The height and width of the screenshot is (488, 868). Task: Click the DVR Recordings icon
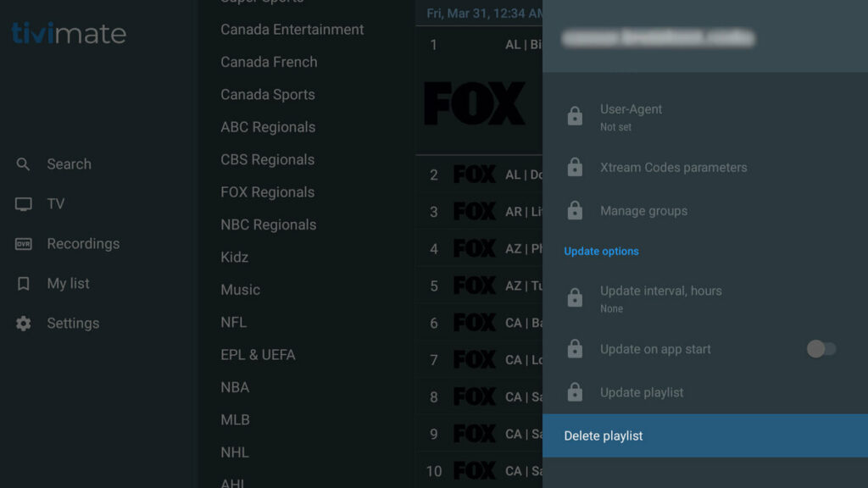[24, 244]
